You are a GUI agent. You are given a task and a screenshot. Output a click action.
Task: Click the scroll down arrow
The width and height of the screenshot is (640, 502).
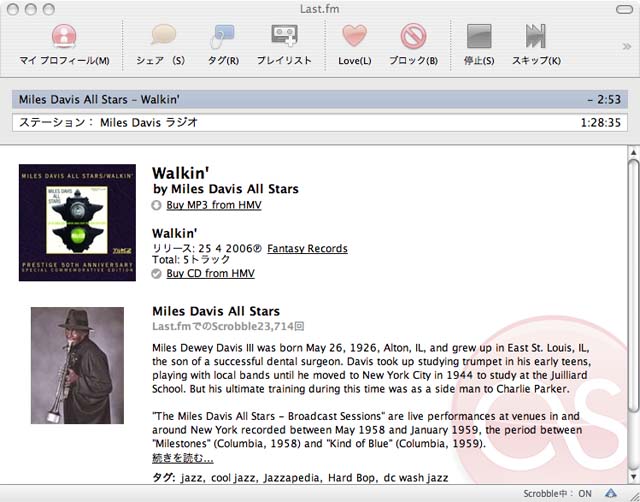pos(633,477)
